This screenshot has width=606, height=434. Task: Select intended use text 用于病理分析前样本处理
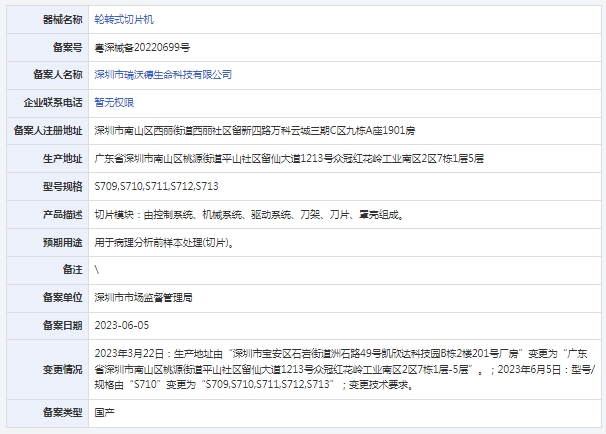(x=164, y=243)
